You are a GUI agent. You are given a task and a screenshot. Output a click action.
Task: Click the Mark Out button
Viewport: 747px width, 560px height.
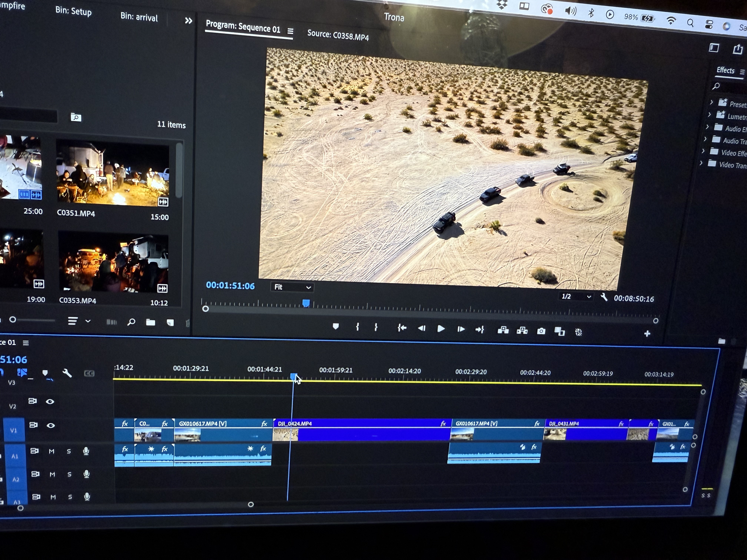376,327
